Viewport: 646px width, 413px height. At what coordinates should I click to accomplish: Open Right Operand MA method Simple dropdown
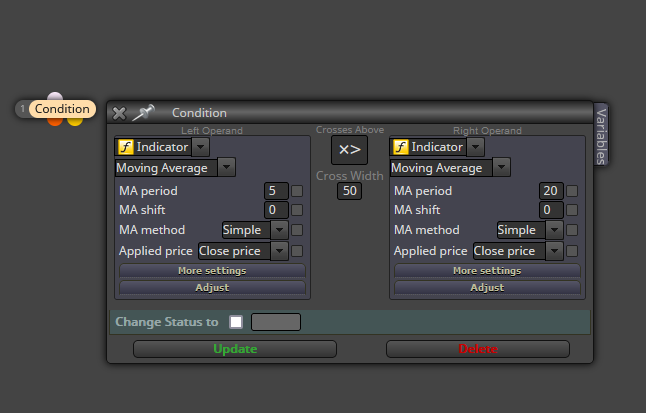pos(555,230)
